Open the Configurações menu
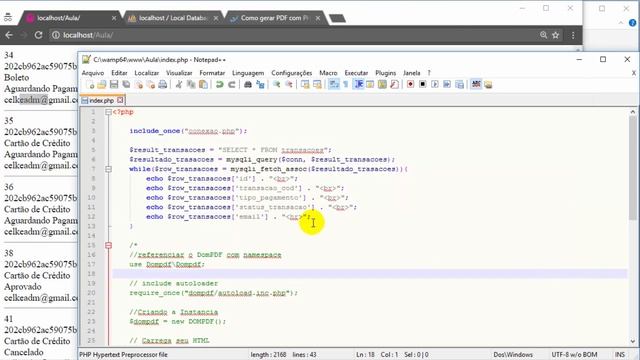 coord(291,73)
